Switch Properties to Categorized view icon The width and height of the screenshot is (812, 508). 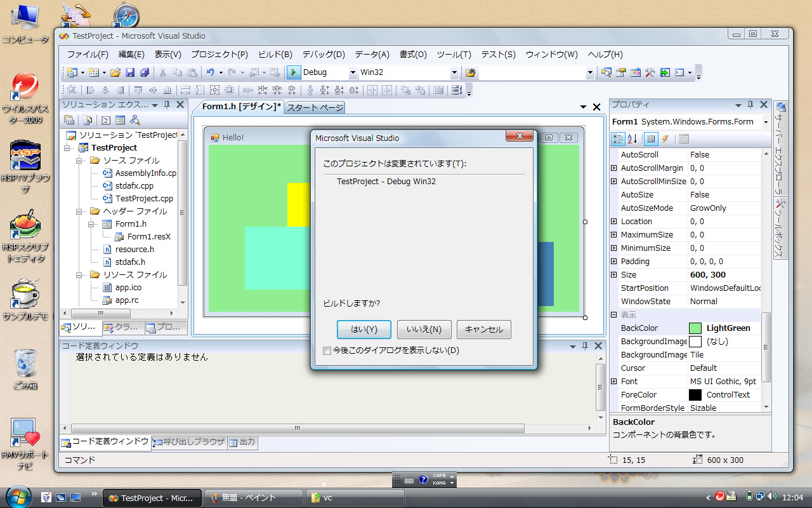coord(618,139)
